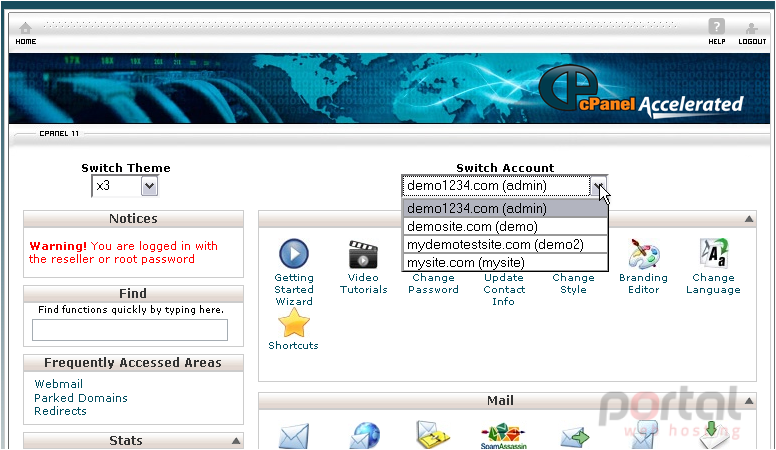Viewport: 776px width, 450px height.
Task: Click the Branding Editor text link
Action: (643, 284)
